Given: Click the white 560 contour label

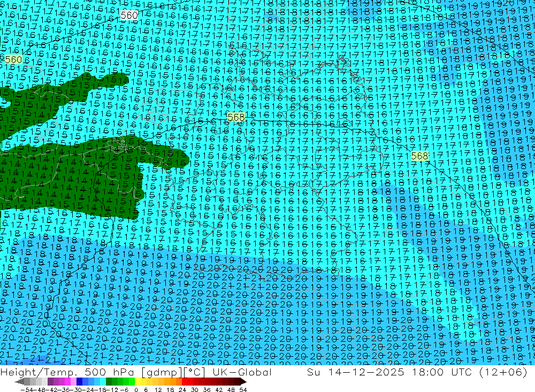Looking at the screenshot, I should pos(129,15).
